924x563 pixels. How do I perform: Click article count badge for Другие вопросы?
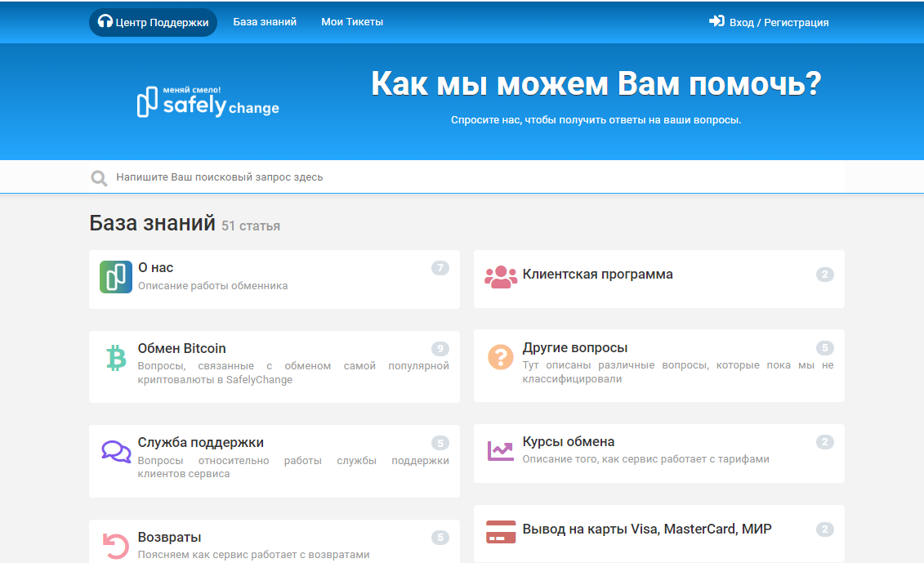(x=824, y=348)
